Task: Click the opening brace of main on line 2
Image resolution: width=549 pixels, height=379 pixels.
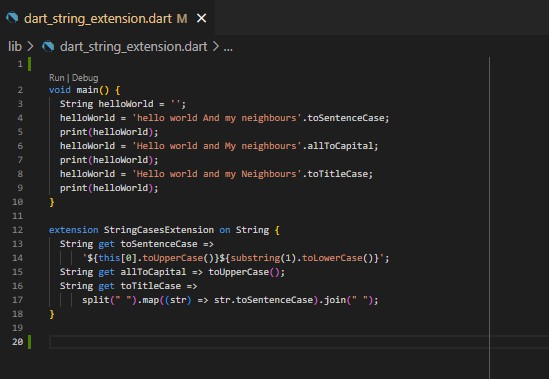Action: click(118, 90)
